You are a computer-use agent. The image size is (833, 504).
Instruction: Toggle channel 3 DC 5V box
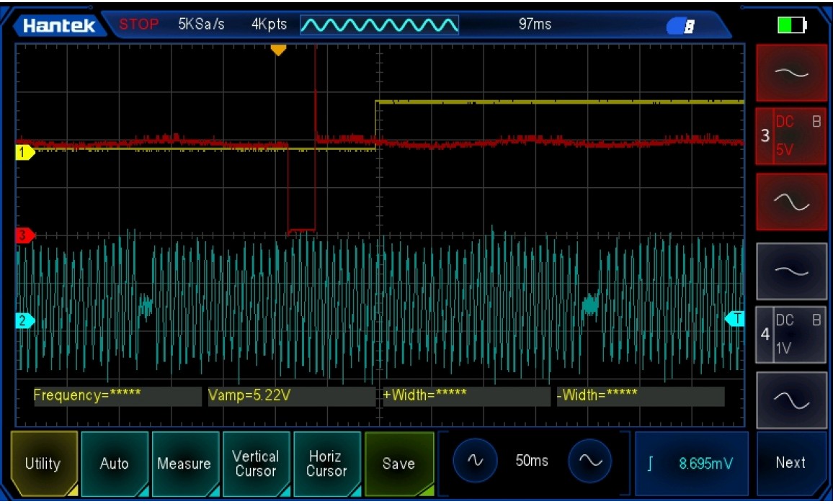tap(790, 136)
